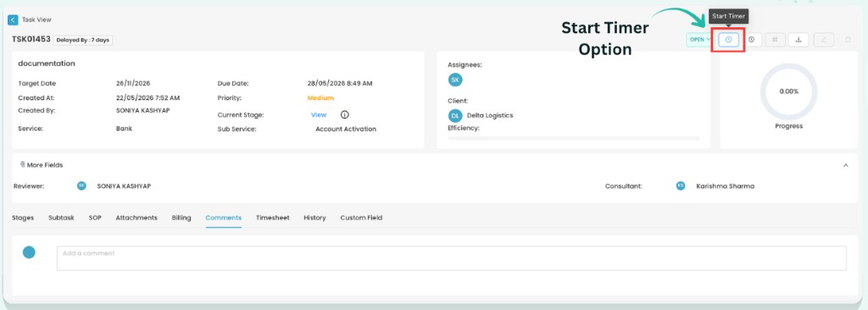868x310 pixels.
Task: Switch to the Subtask tab
Action: pyautogui.click(x=61, y=219)
